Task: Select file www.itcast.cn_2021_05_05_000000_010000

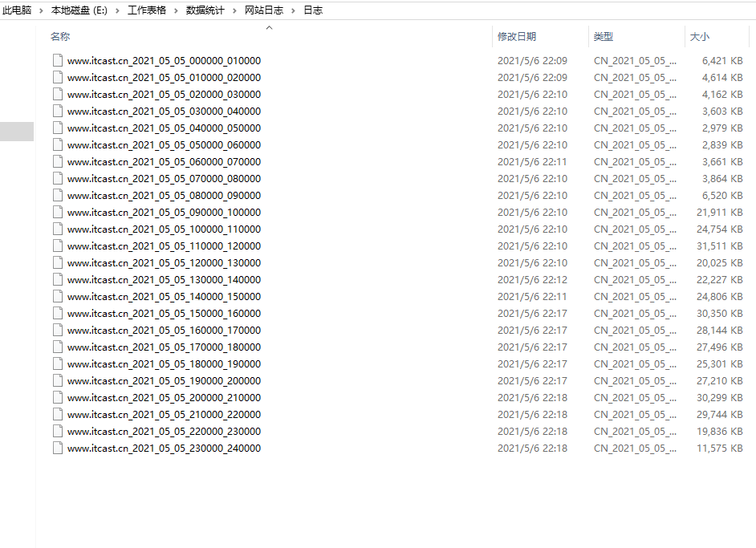Action: point(164,61)
